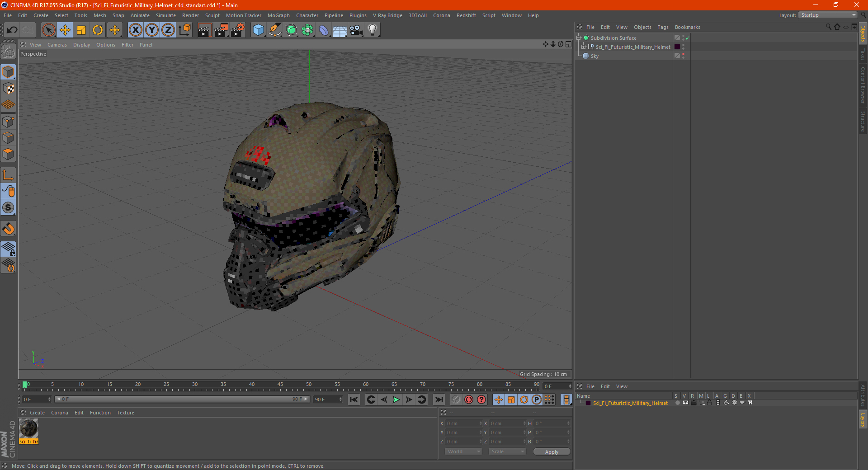Open the MoGraph menu
The image size is (868, 470).
[x=278, y=15]
